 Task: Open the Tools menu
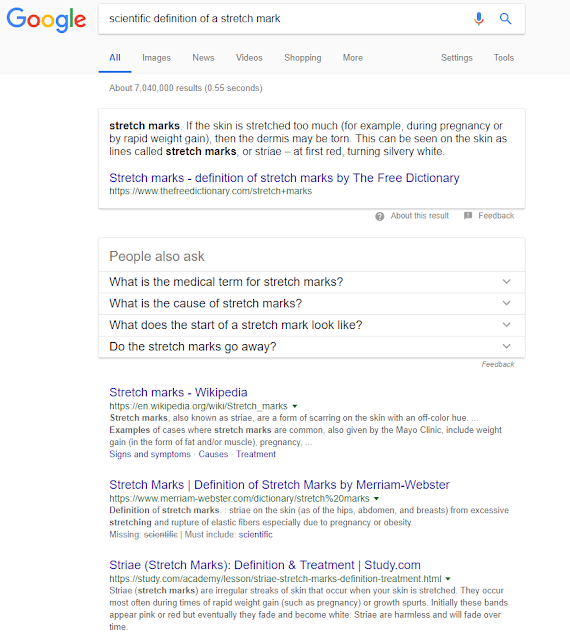tap(503, 58)
